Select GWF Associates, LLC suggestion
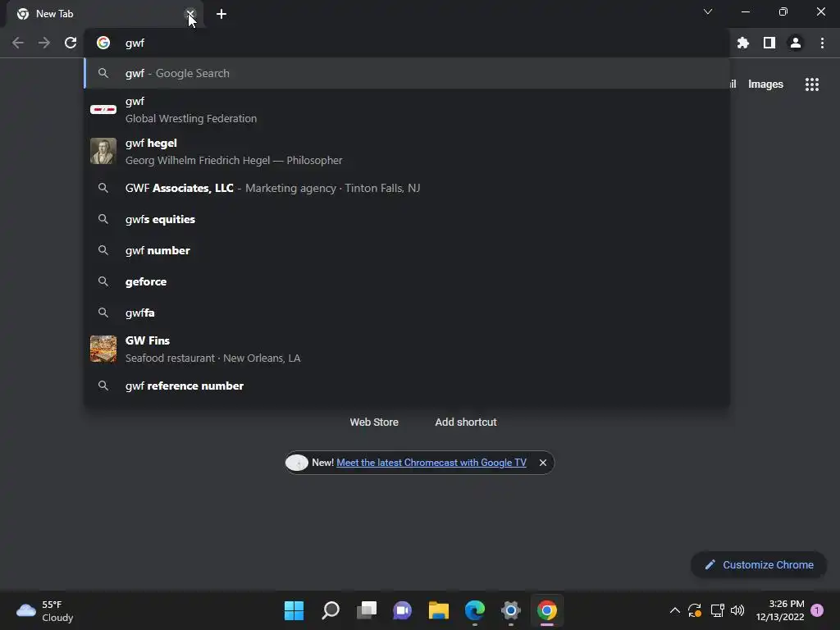This screenshot has width=840, height=630. pos(407,188)
